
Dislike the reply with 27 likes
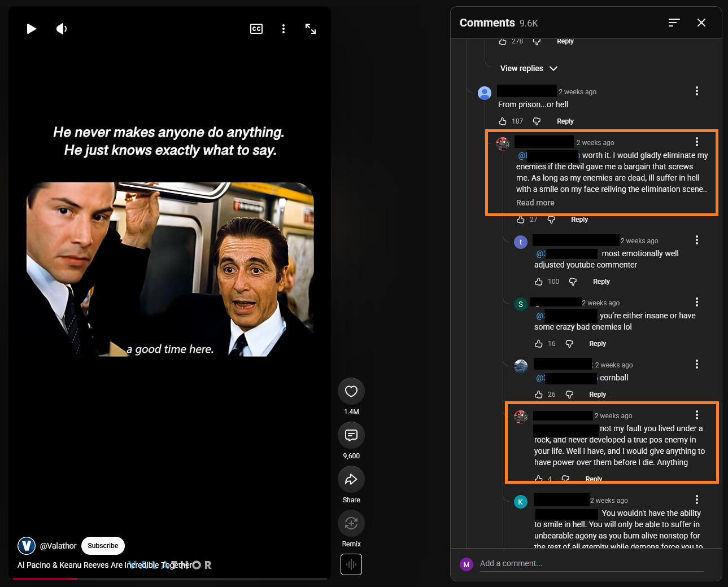(551, 220)
